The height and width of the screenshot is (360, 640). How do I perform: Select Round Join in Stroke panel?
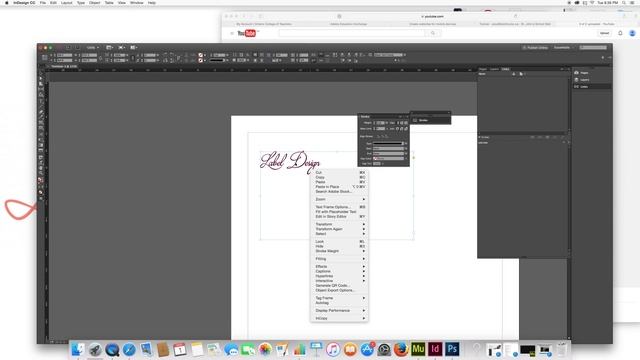(x=402, y=129)
